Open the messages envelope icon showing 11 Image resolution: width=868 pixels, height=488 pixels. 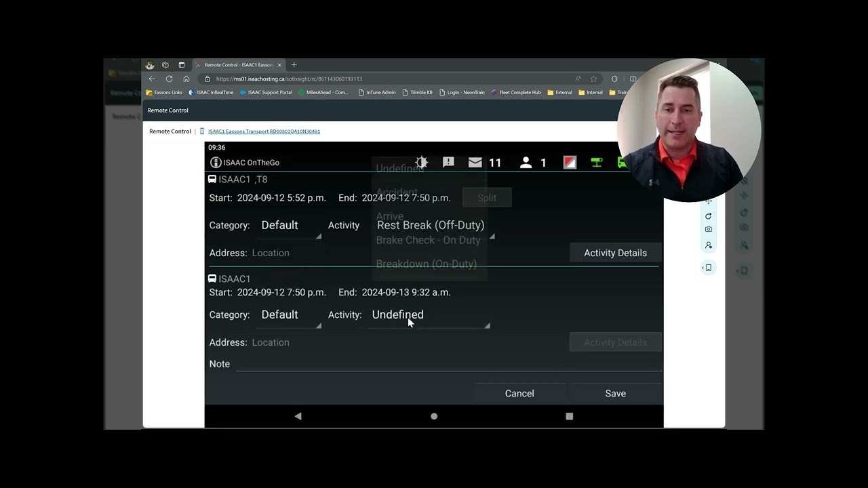click(475, 163)
